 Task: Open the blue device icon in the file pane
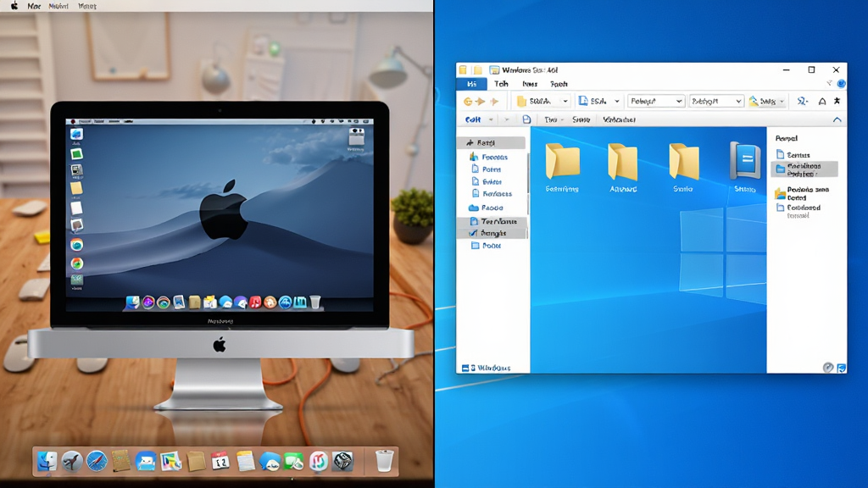(x=745, y=161)
